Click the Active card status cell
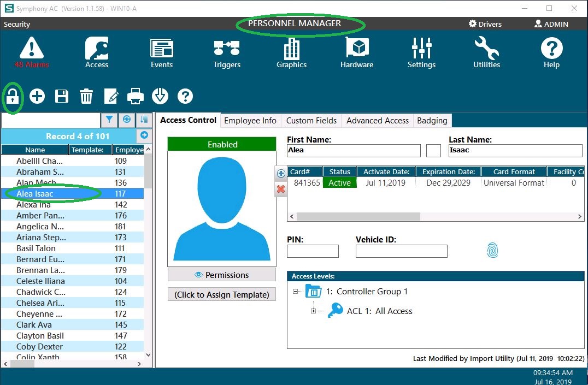588x385 pixels. tap(340, 182)
